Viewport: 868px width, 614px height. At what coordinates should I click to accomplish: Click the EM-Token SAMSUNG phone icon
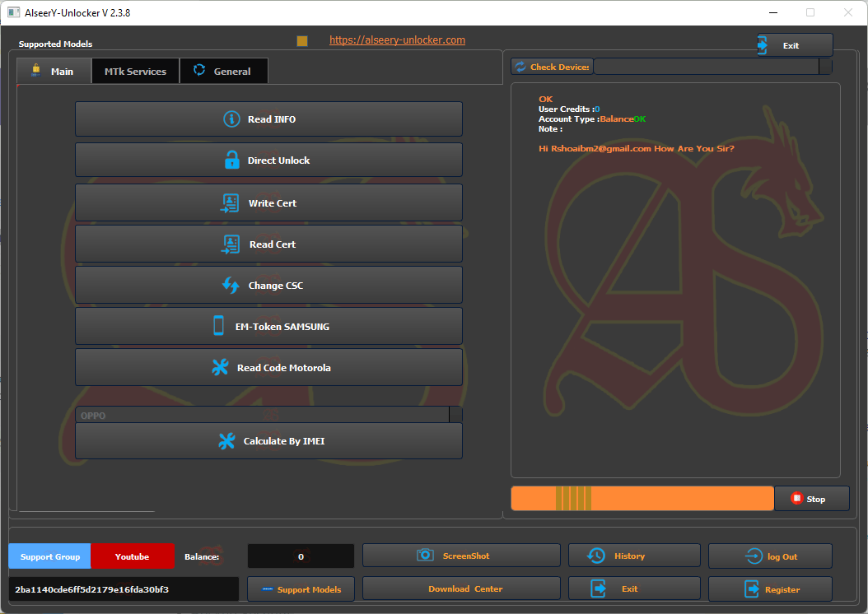click(x=218, y=326)
